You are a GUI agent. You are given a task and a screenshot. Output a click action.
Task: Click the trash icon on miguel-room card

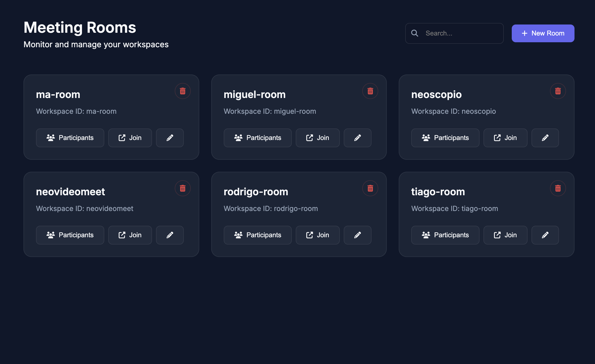click(x=370, y=91)
